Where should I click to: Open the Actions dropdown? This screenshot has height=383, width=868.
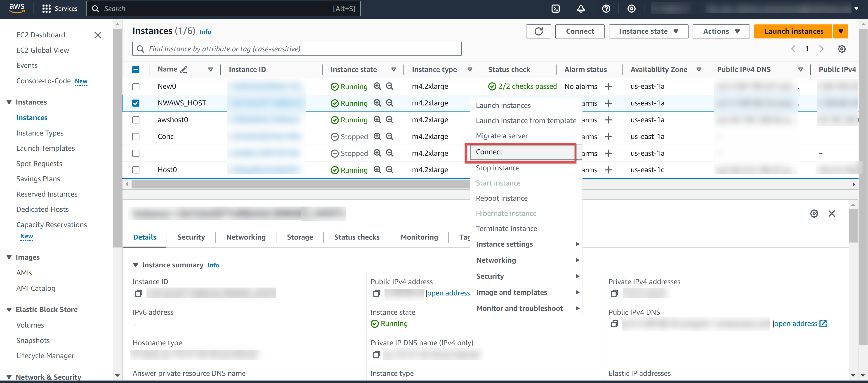click(721, 31)
